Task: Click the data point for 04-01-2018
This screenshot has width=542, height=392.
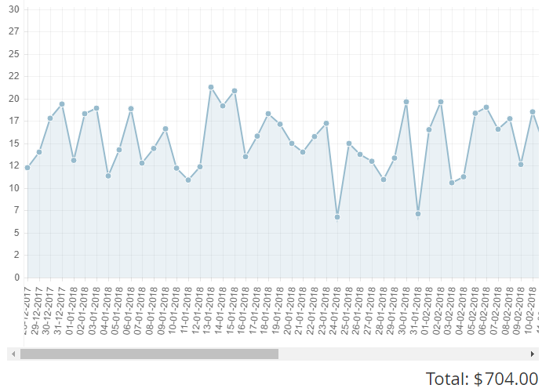Action: coord(108,176)
